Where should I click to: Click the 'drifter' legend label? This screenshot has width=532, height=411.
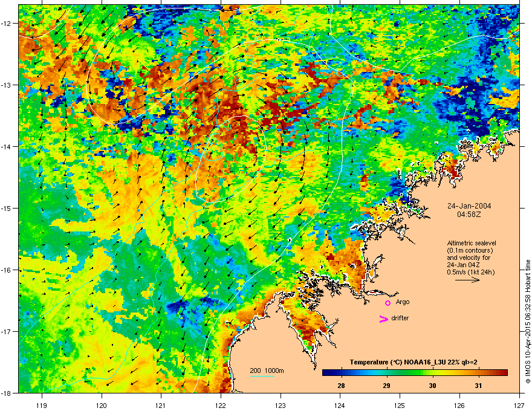point(400,318)
